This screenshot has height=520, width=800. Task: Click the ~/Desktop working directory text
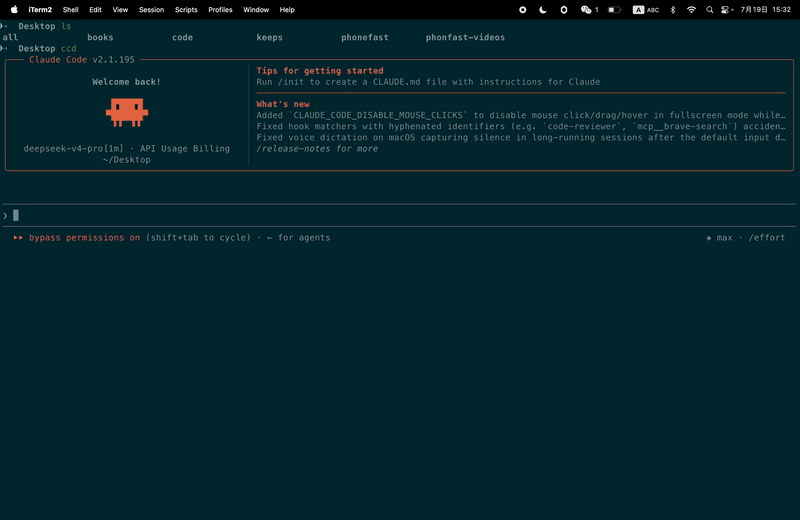click(127, 160)
